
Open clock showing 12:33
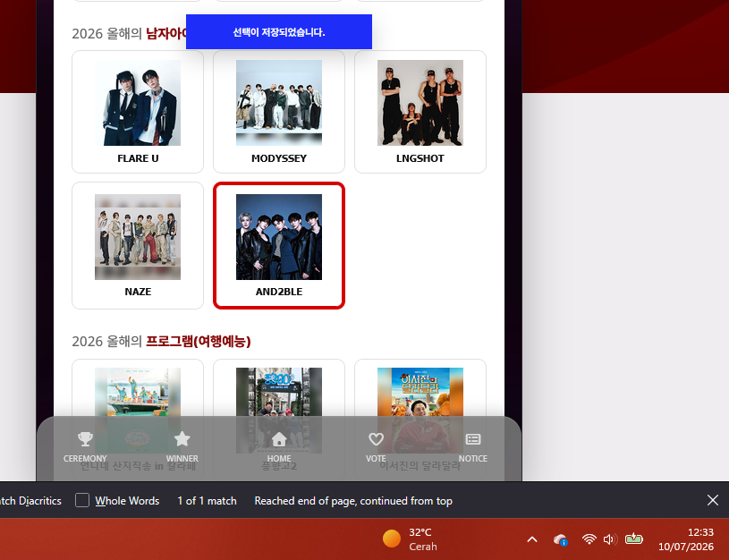[x=700, y=532]
